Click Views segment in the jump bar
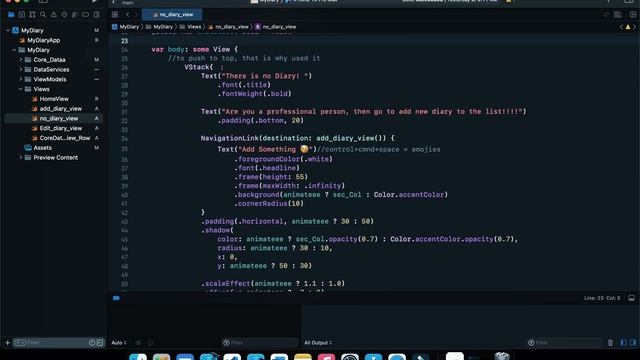This screenshot has height=360, width=640. pos(191,27)
